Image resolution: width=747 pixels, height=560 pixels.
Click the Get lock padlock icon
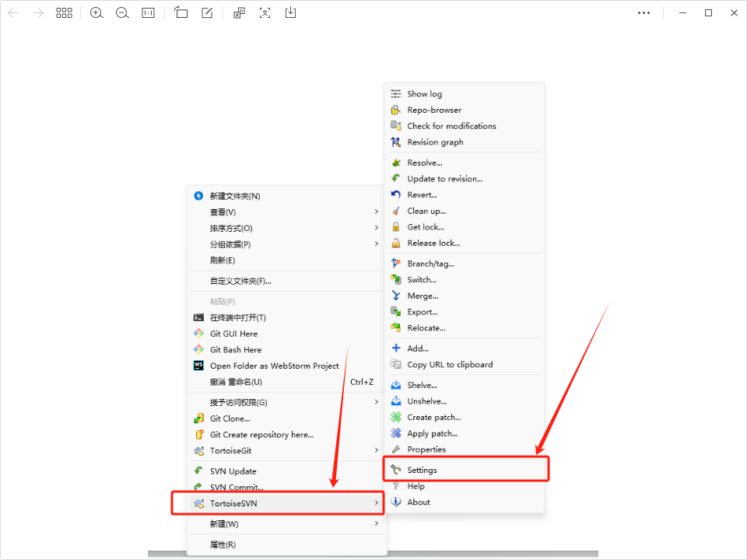coord(396,226)
